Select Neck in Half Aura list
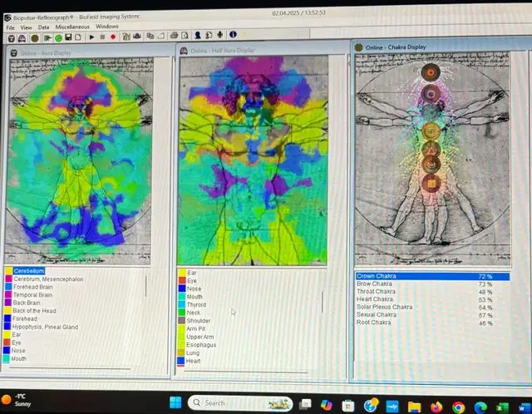This screenshot has width=532, height=414. pos(193,313)
